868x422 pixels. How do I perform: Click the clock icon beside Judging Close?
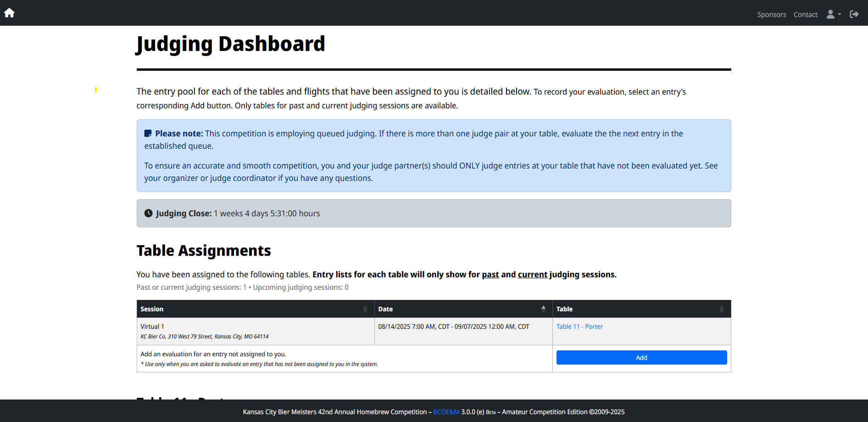pos(148,213)
